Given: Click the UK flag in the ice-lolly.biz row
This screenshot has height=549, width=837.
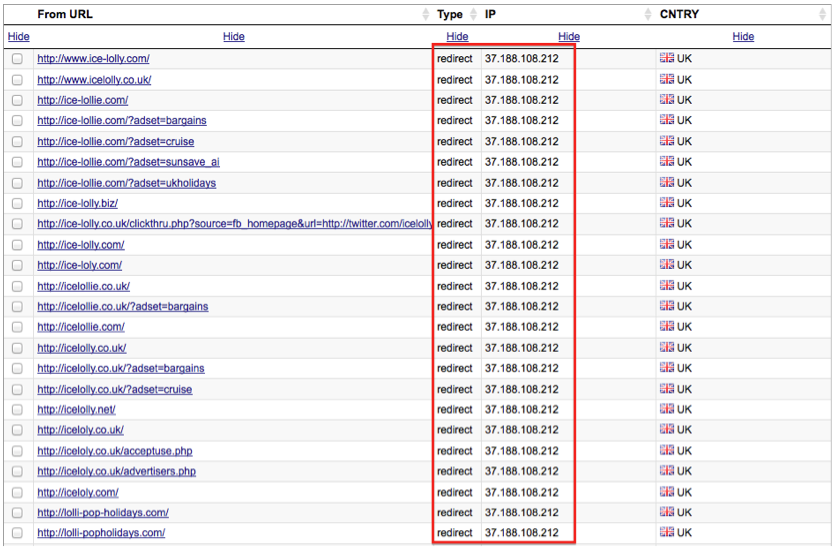Looking at the screenshot, I should pos(667,202).
